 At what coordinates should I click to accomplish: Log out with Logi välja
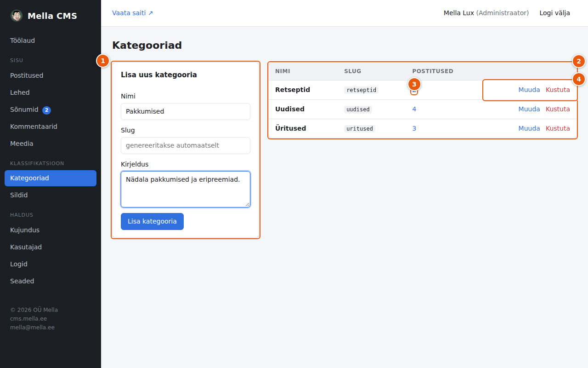(x=554, y=13)
